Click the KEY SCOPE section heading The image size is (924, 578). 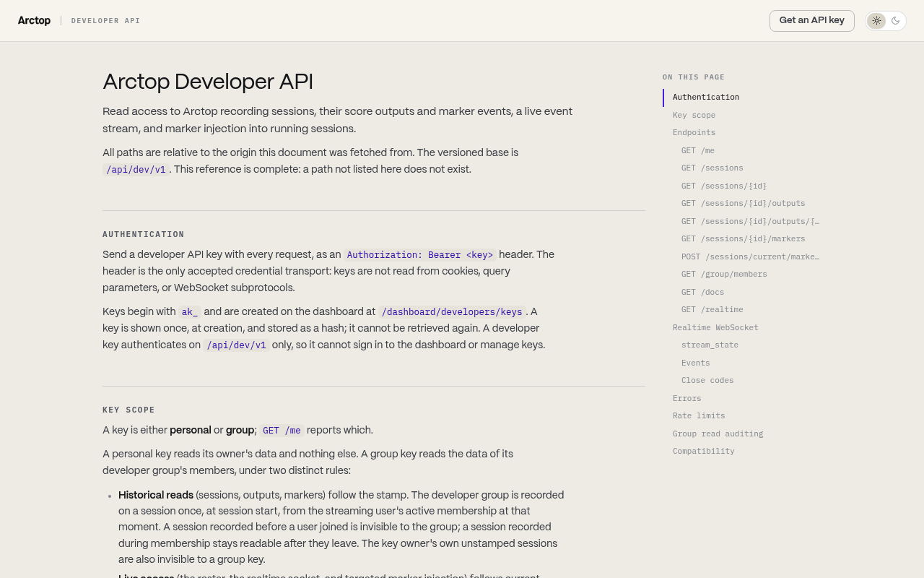[129, 410]
